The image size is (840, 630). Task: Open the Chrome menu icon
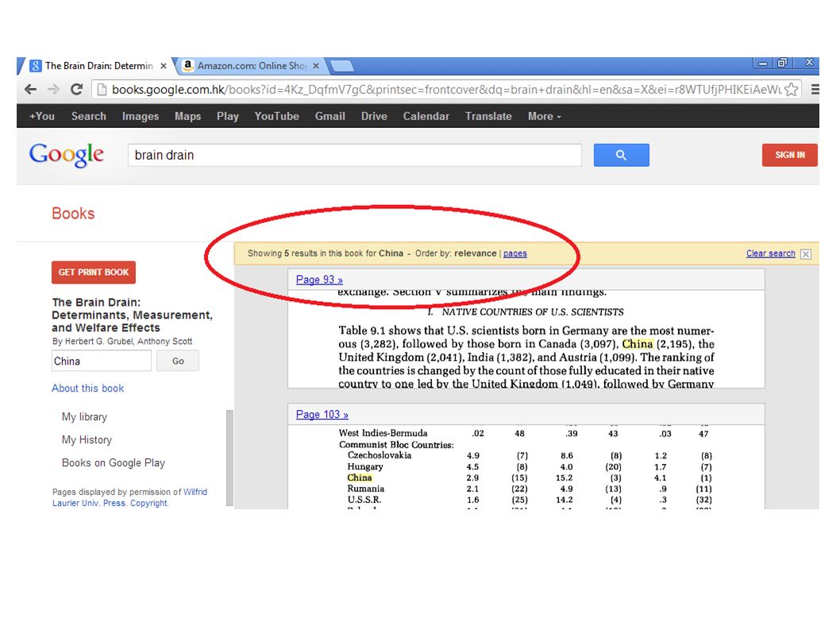pyautogui.click(x=815, y=90)
